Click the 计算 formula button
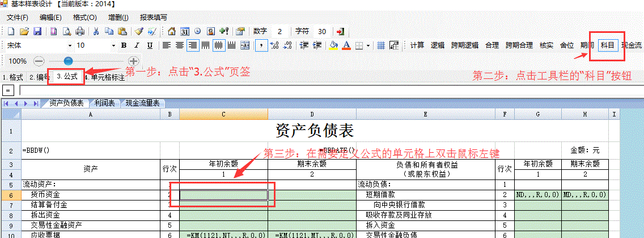 pyautogui.click(x=417, y=45)
